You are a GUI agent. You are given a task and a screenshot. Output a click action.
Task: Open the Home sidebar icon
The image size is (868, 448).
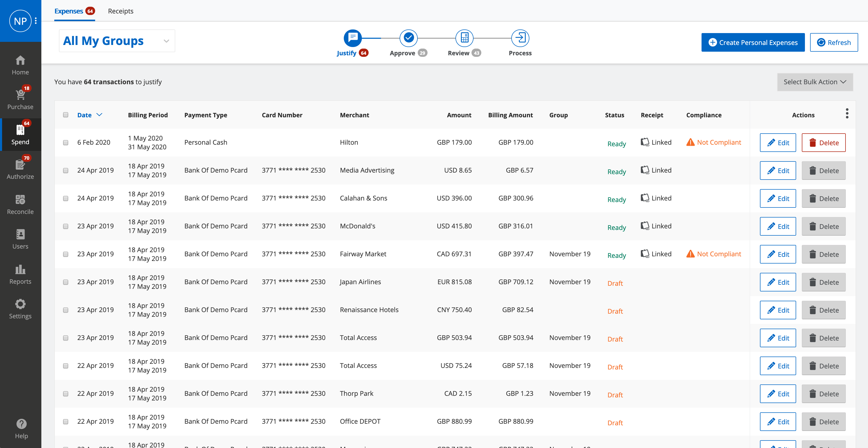click(20, 61)
